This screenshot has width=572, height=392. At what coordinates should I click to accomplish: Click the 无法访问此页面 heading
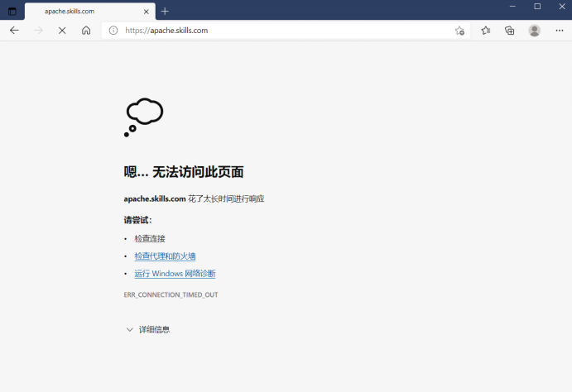(198, 171)
